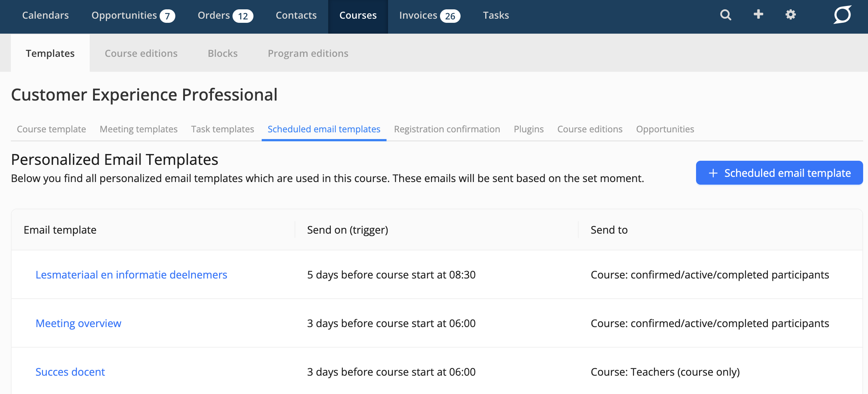Click the Opportunities count badge 7
This screenshot has width=868, height=394.
(x=167, y=16)
